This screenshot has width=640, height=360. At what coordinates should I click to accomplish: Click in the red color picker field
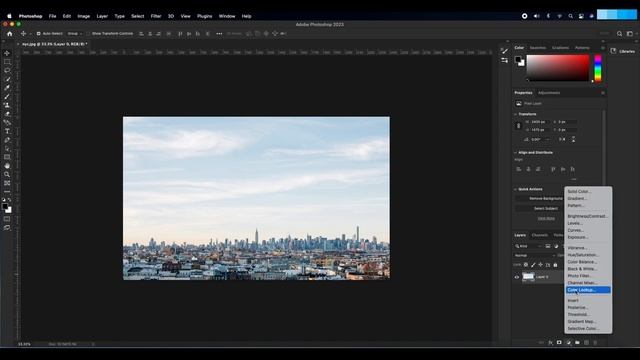click(x=558, y=68)
